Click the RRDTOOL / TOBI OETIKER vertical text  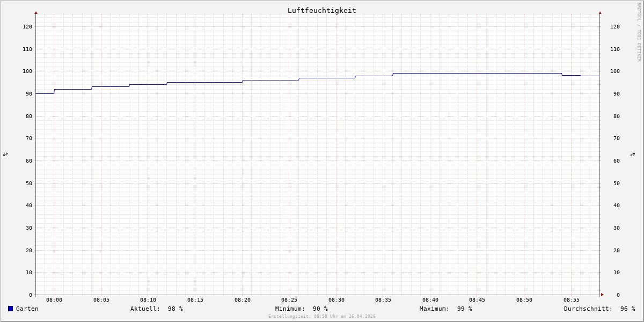click(x=639, y=32)
